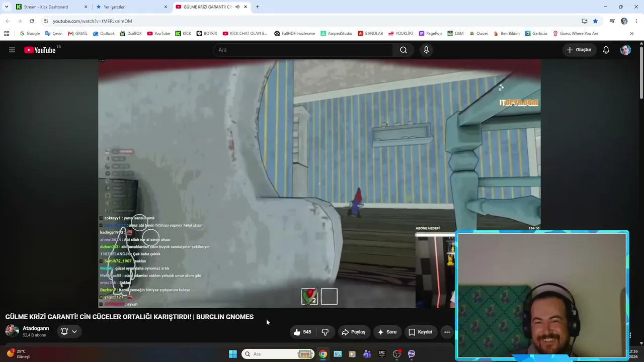
Task: Focus the YouTube Ara search field
Action: click(303, 50)
